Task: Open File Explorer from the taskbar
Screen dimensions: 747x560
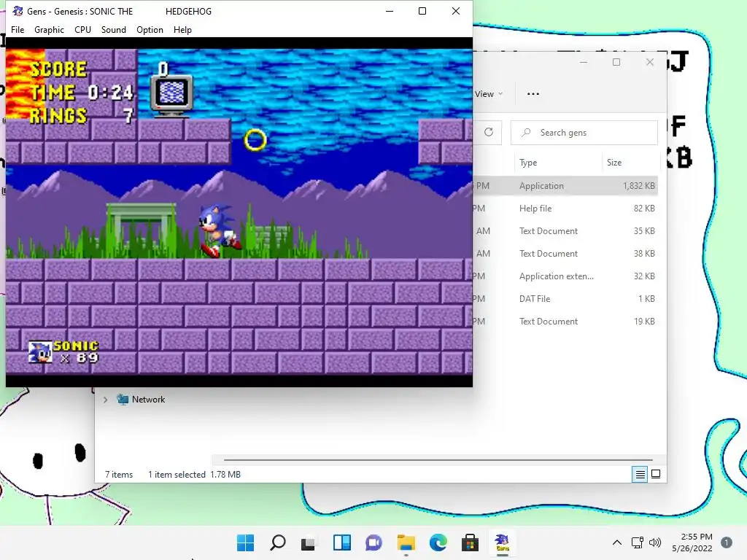Action: coord(406,542)
